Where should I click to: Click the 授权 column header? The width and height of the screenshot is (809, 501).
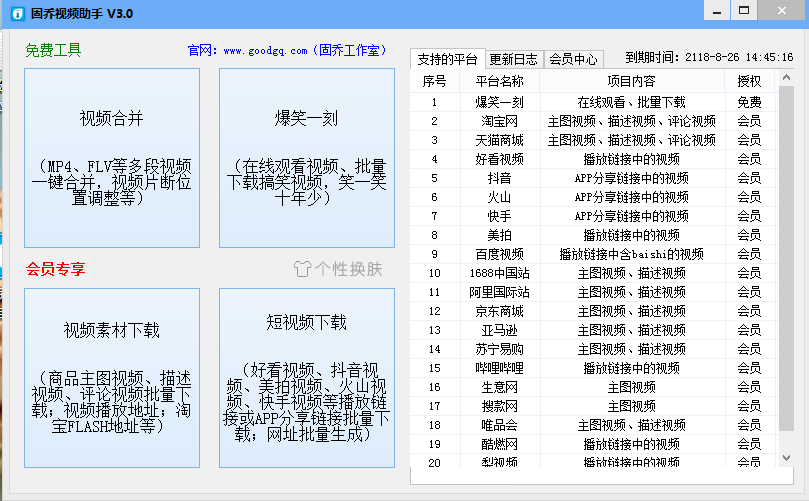click(749, 81)
